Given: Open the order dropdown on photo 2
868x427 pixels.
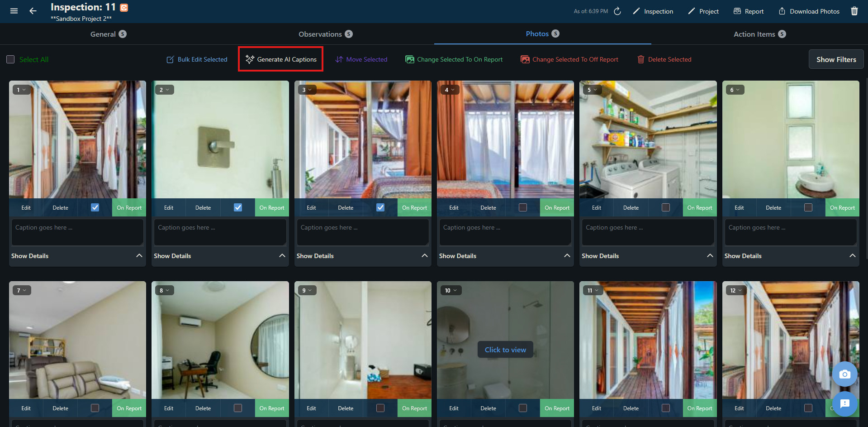Looking at the screenshot, I should [x=164, y=90].
